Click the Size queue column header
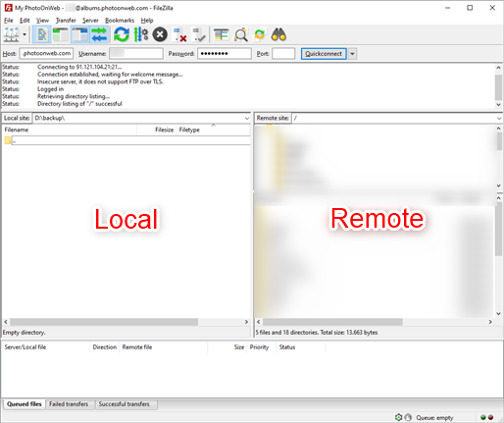The width and height of the screenshot is (504, 423). (x=227, y=347)
